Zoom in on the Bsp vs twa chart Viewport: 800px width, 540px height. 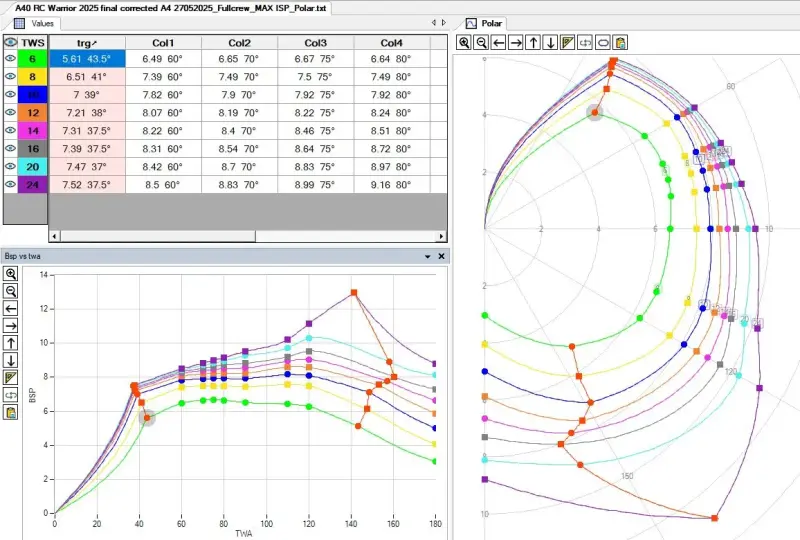tap(11, 273)
